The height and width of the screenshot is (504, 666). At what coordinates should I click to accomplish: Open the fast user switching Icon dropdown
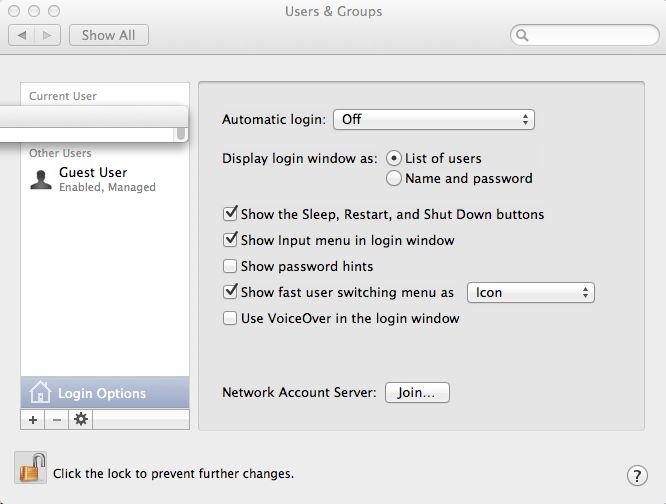531,293
